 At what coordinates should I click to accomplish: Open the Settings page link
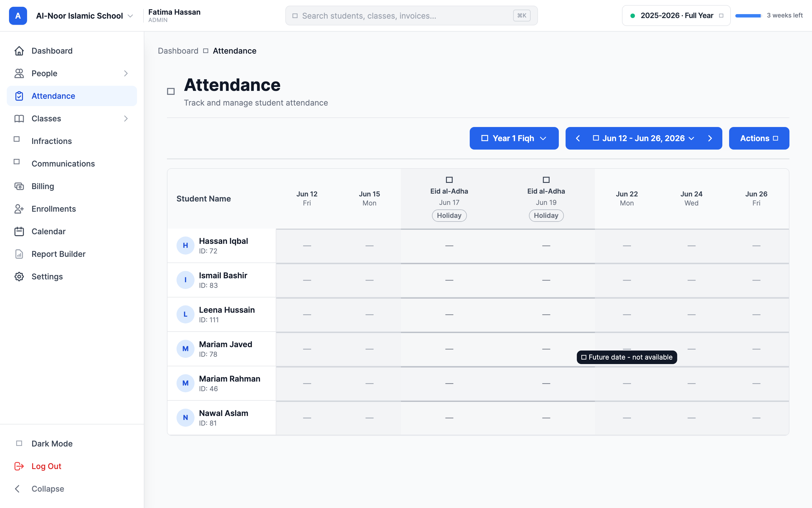pyautogui.click(x=72, y=277)
